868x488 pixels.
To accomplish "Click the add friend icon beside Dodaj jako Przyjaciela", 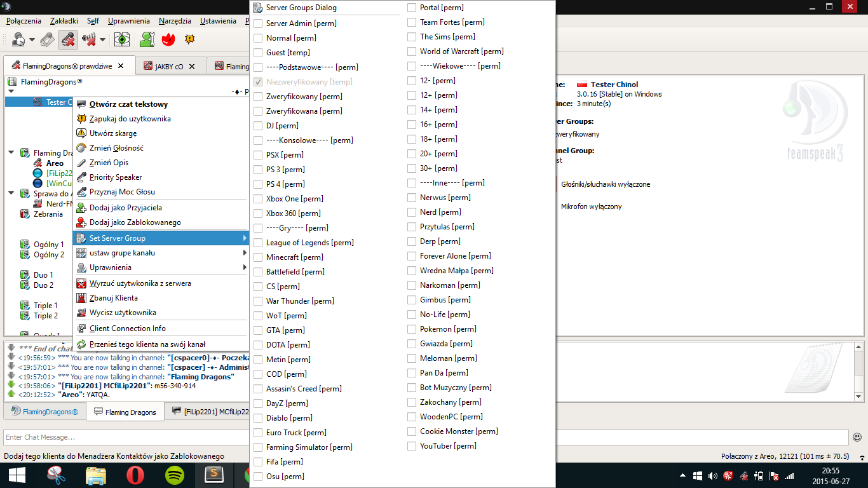I will click(x=81, y=208).
